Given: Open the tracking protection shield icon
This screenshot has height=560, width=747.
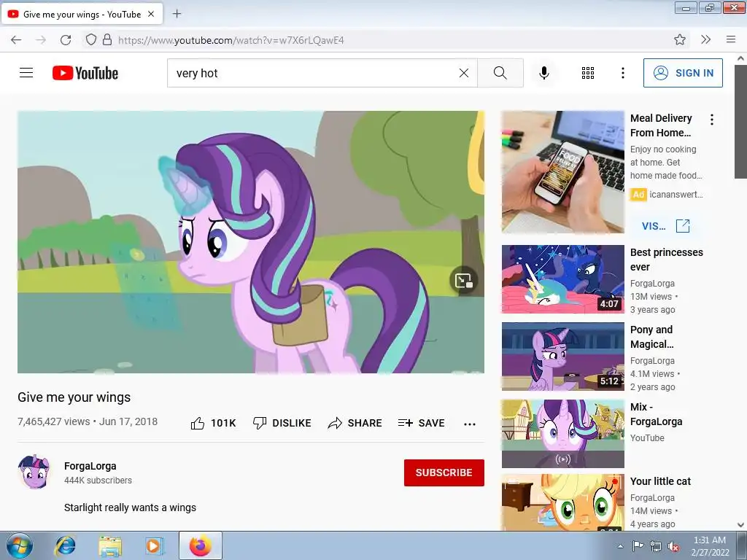Looking at the screenshot, I should point(91,39).
